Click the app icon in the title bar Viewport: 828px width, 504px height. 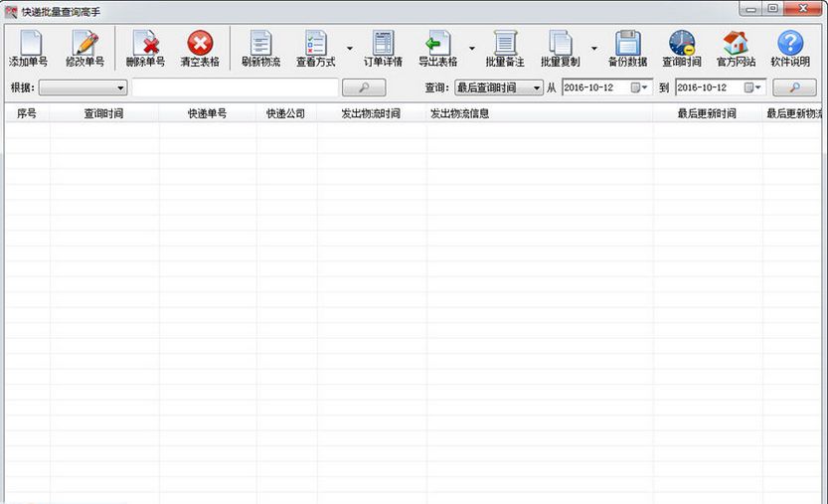tap(11, 12)
